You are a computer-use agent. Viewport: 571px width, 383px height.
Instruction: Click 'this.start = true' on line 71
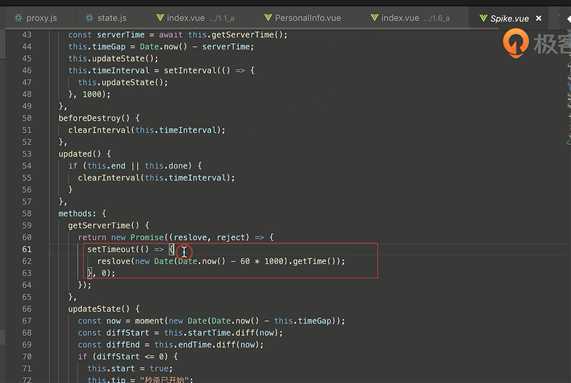click(130, 369)
